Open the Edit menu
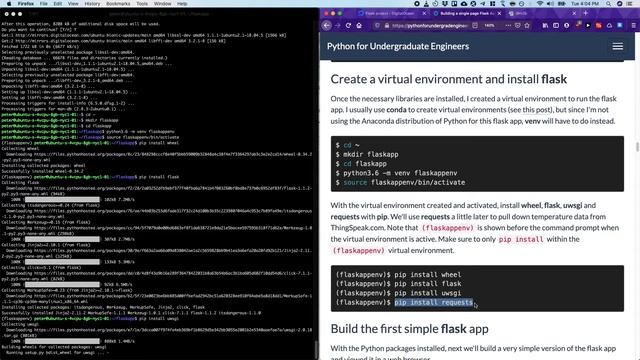Screen dimensions: 640x360 coord(58,4)
